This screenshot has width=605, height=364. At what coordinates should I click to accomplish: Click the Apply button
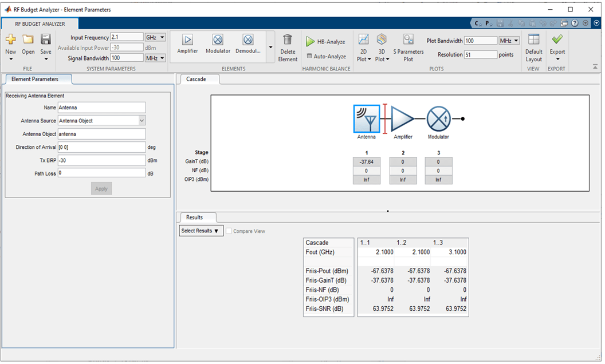click(101, 188)
